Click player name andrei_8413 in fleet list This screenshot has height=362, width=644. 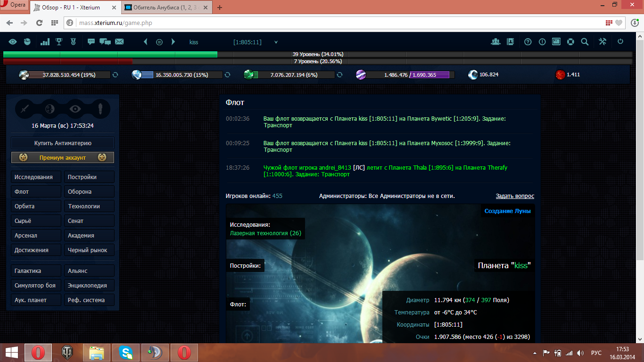pos(335,168)
